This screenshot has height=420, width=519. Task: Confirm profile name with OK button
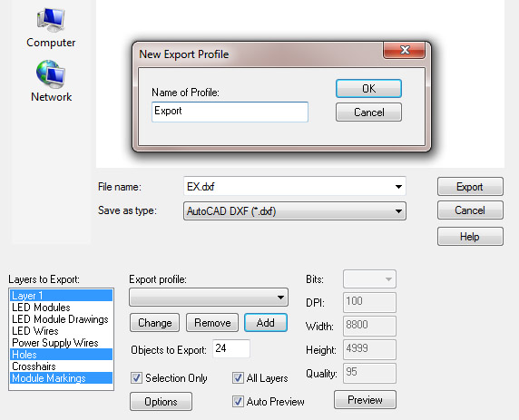tap(368, 88)
